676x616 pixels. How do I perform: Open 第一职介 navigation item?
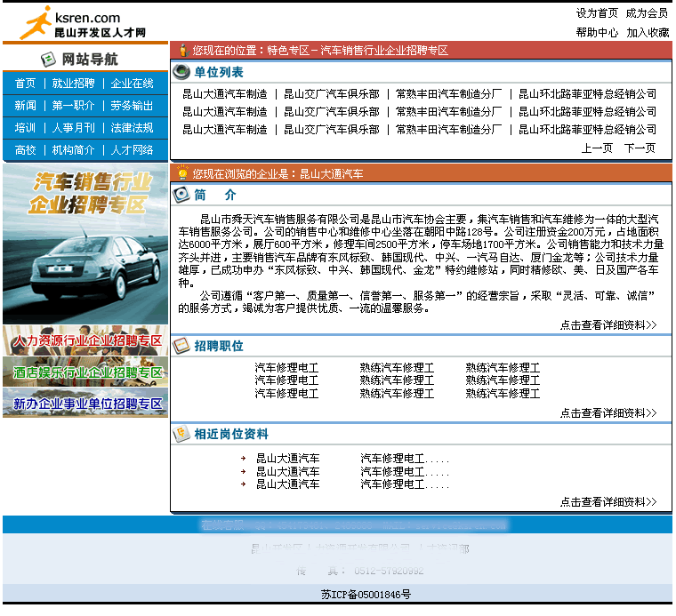[x=73, y=106]
